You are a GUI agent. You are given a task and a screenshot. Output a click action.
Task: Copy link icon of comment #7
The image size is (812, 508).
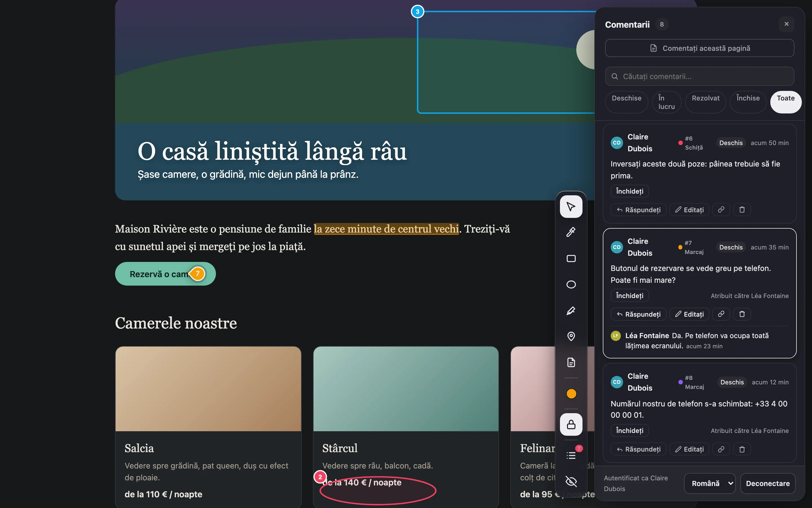(721, 314)
